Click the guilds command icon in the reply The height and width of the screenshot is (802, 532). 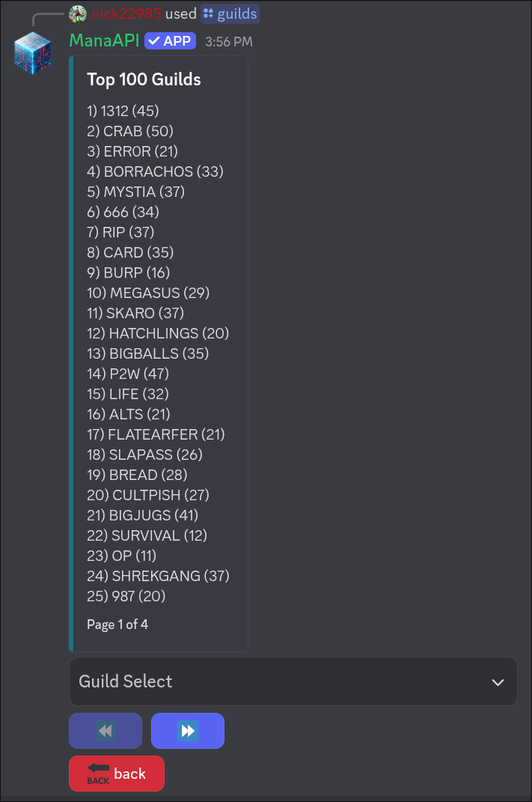211,13
